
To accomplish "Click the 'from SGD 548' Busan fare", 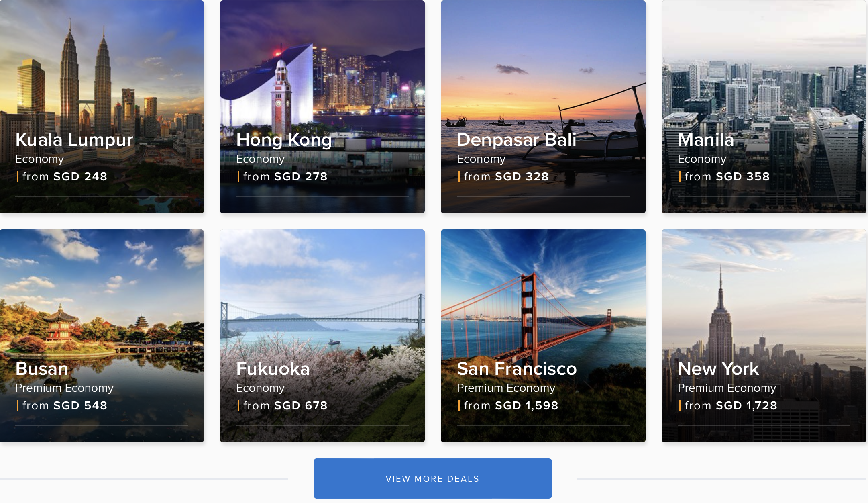I will pos(65,405).
